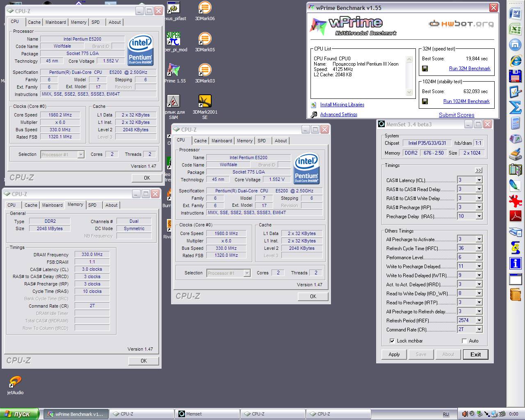The image size is (525, 420).
Task: Open the Write to Read Delayed (tWTR) dropdown
Action: click(479, 275)
